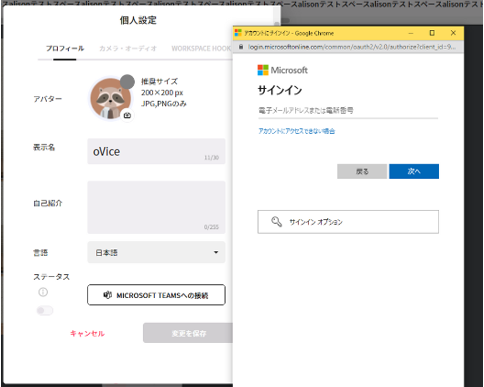Click the gray 戻る button
The height and width of the screenshot is (387, 484).
362,171
